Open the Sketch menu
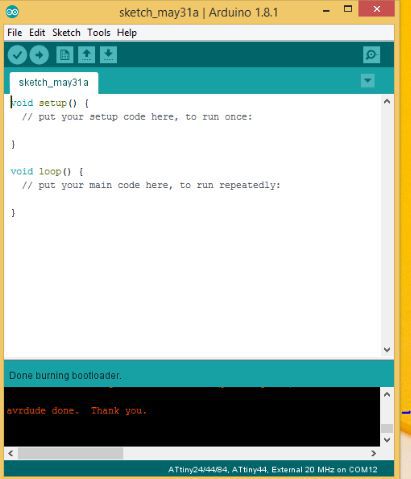 66,33
